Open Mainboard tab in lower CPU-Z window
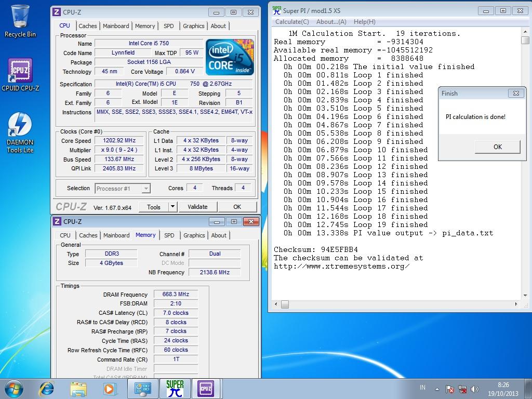 click(116, 235)
